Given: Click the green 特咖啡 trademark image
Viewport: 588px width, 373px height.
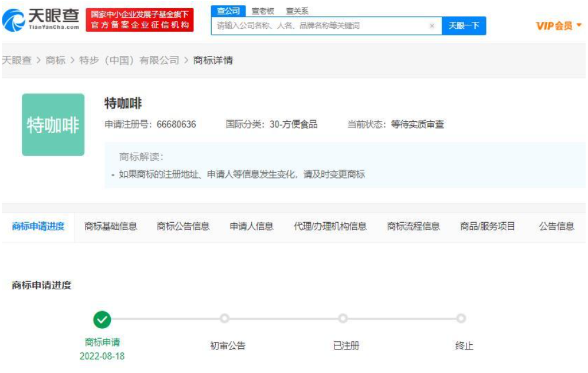Looking at the screenshot, I should click(x=53, y=125).
